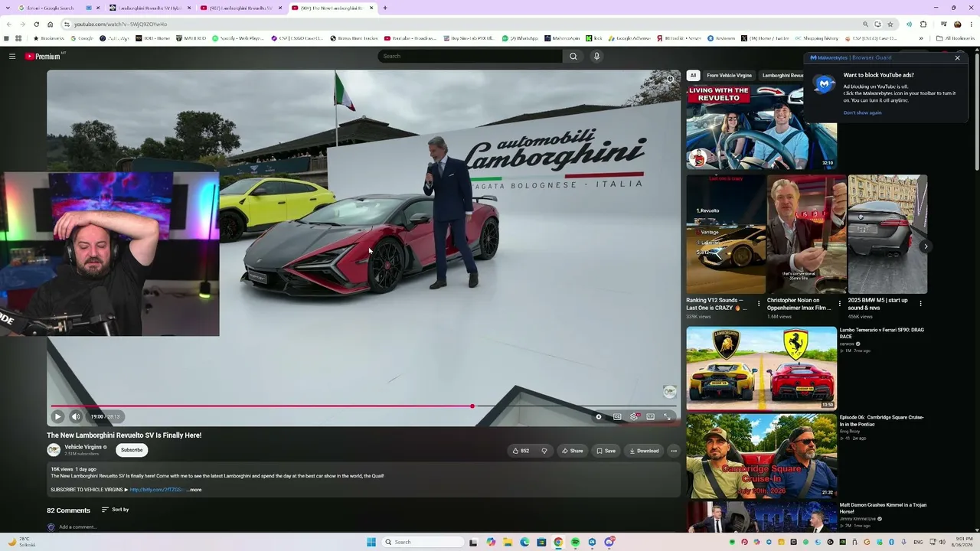Open Matt Damon Crashes Kimmel video title
The height and width of the screenshot is (551, 980).
881,507
